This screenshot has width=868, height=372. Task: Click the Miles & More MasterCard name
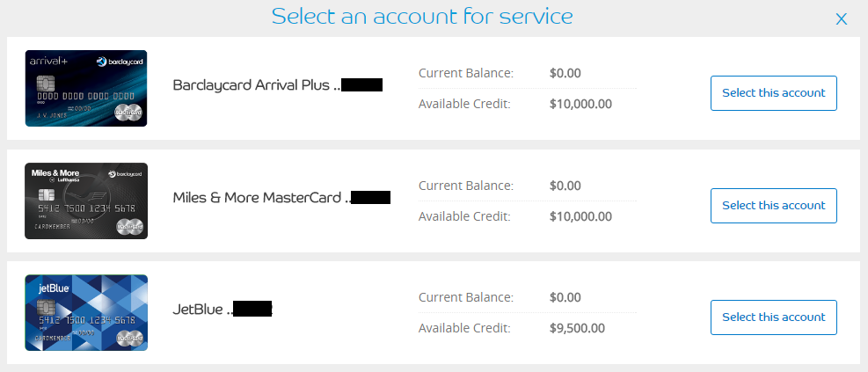[x=260, y=197]
